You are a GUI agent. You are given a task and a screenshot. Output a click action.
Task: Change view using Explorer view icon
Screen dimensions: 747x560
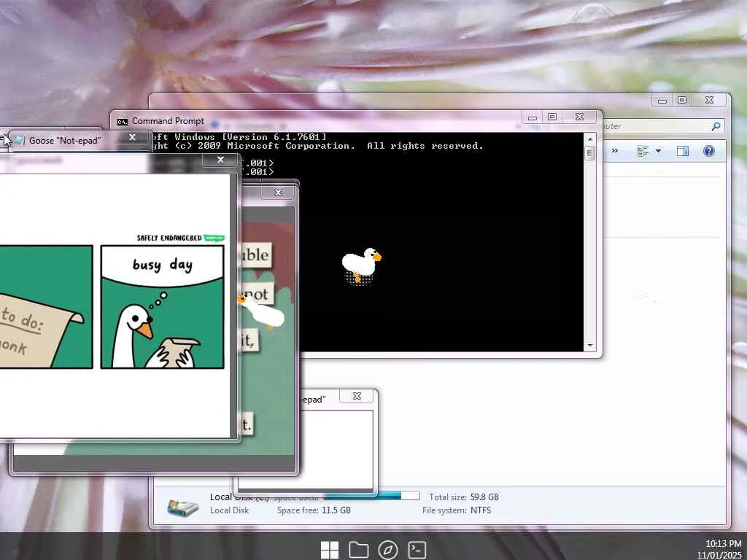(643, 152)
